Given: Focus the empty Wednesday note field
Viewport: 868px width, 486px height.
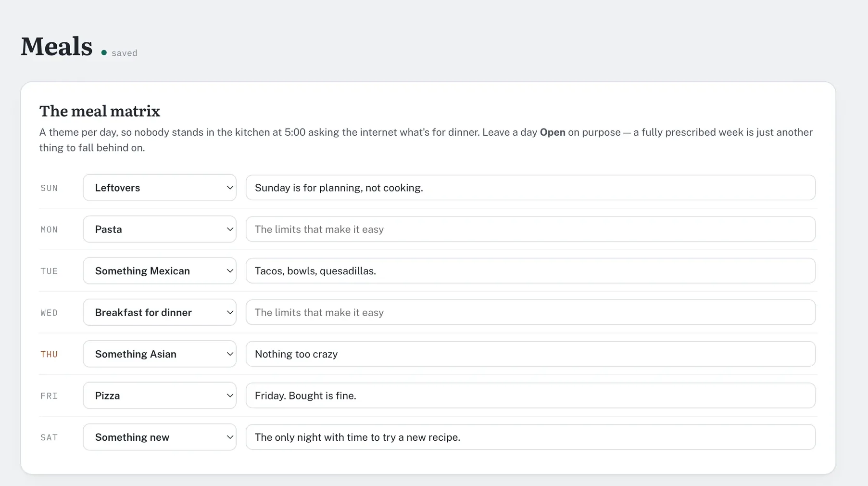Looking at the screenshot, I should (530, 312).
